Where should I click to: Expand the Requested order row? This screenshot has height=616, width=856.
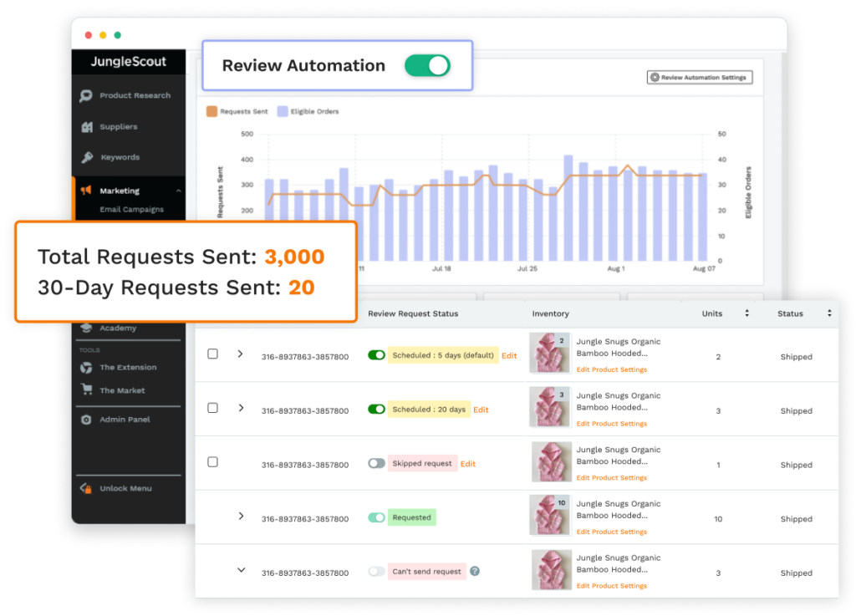(241, 517)
